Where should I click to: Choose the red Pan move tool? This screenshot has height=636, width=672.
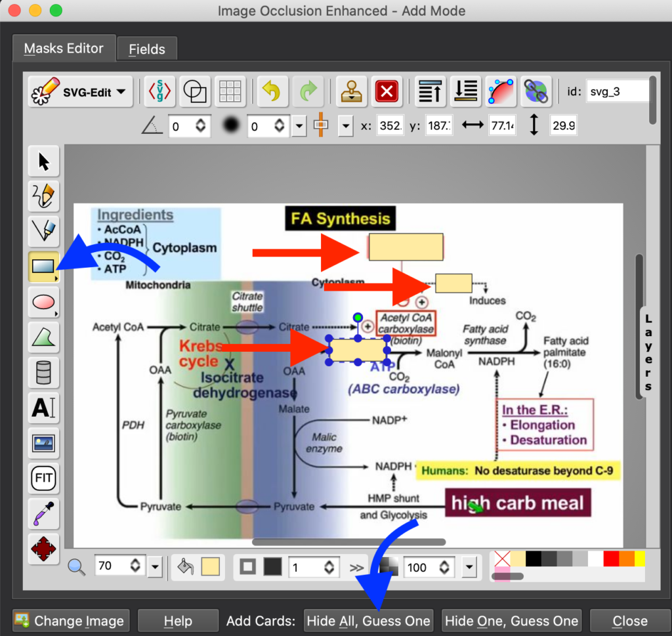coord(44,549)
